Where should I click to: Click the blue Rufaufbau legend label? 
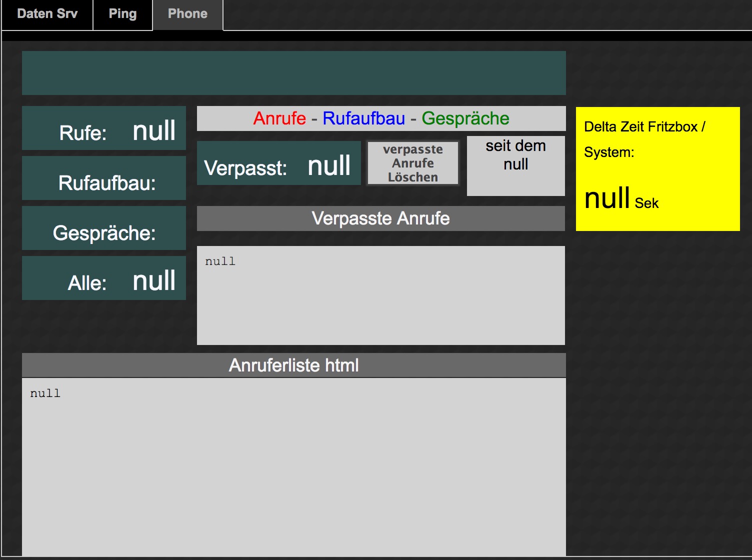click(363, 118)
